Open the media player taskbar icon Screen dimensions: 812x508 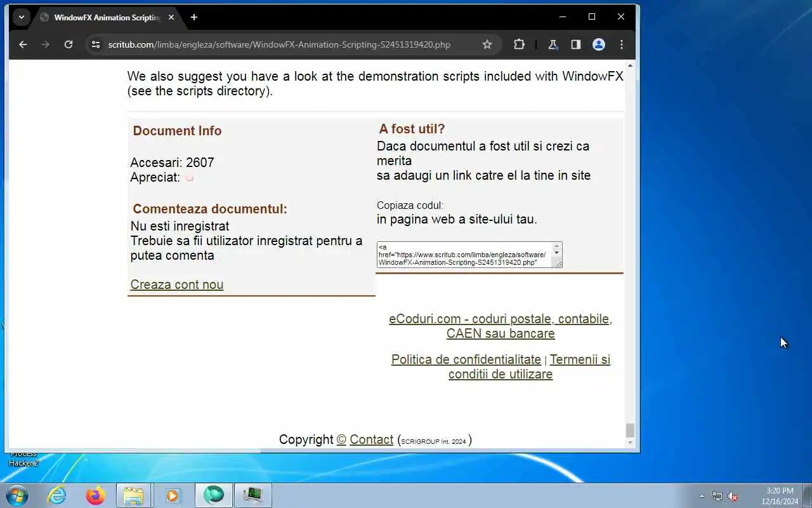(x=173, y=495)
